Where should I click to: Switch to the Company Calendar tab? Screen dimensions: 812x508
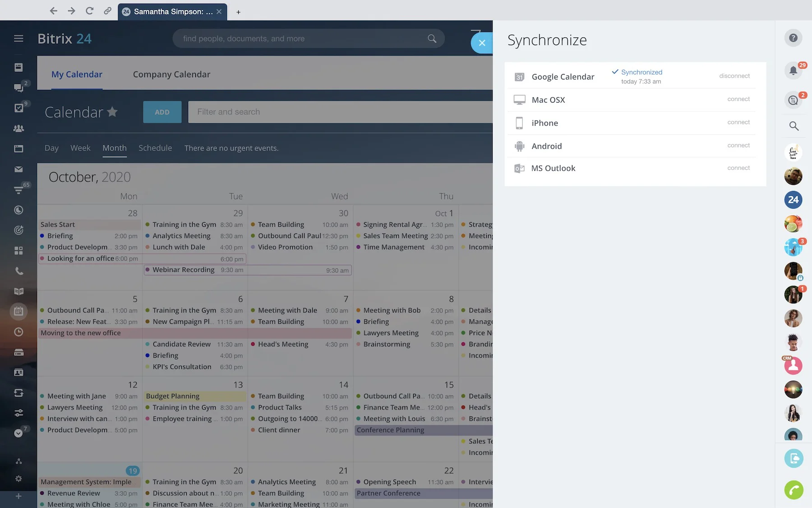171,75
